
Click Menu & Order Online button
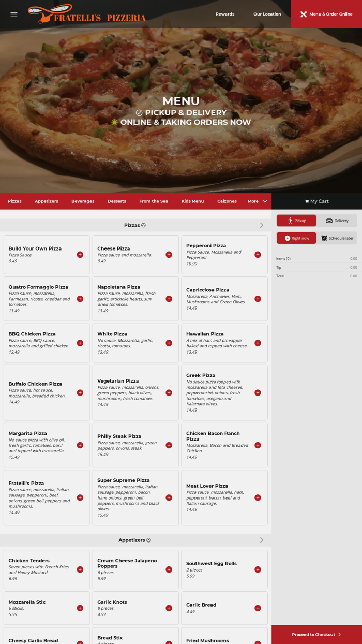click(x=326, y=14)
